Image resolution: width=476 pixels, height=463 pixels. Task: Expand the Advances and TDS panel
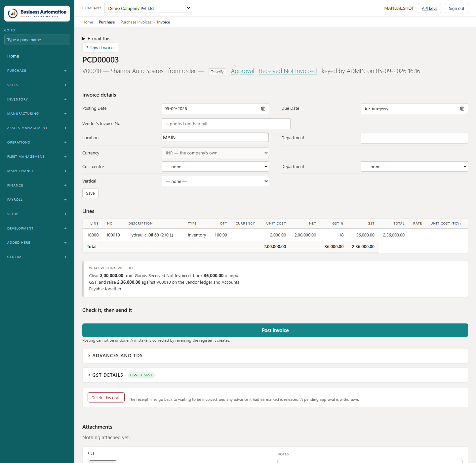(275, 356)
